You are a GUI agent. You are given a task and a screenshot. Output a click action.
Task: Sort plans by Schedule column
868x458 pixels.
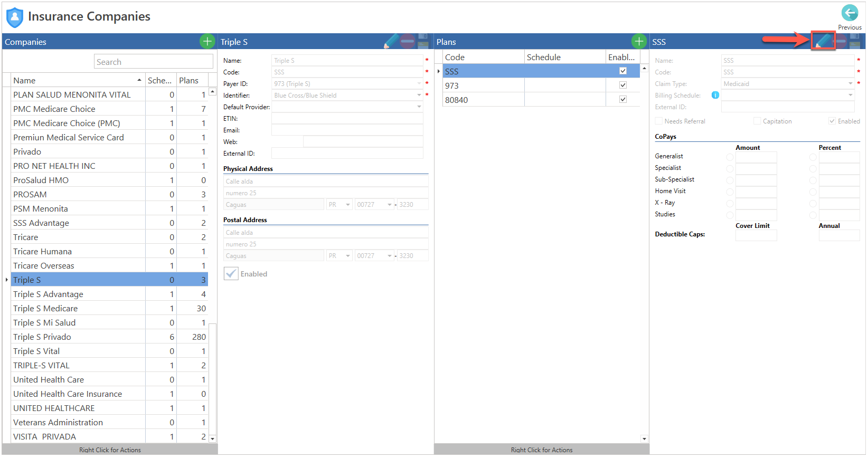(565, 57)
